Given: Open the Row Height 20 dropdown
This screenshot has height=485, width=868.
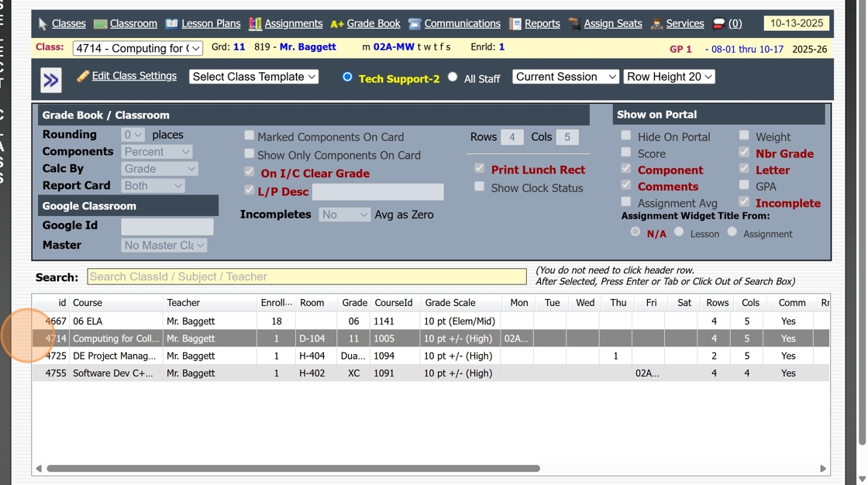Looking at the screenshot, I should [x=670, y=77].
